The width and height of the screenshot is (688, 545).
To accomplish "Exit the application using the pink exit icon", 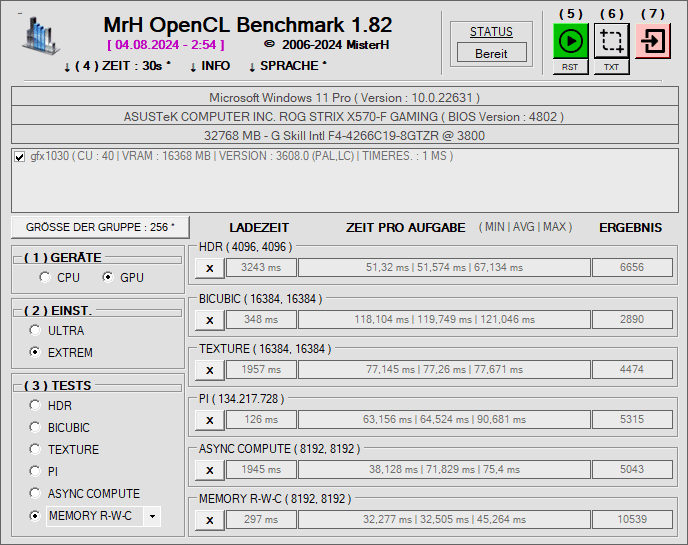I will point(653,41).
